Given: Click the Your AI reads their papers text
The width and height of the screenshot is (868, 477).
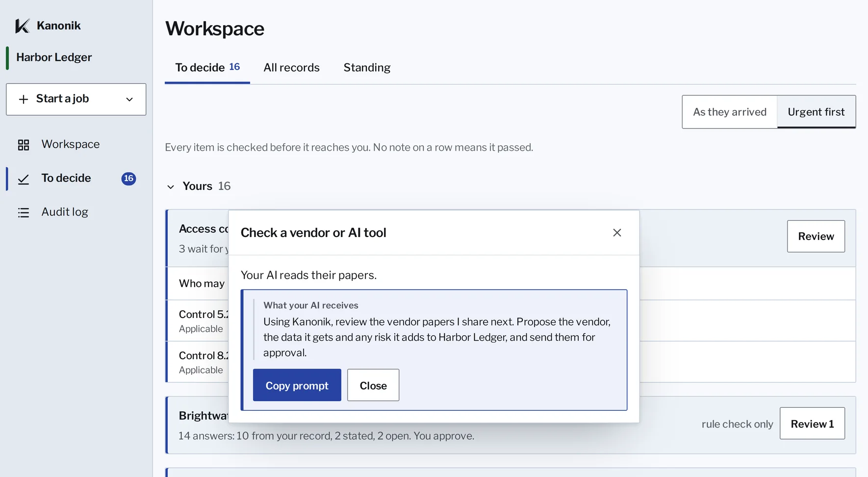Looking at the screenshot, I should pyautogui.click(x=308, y=275).
